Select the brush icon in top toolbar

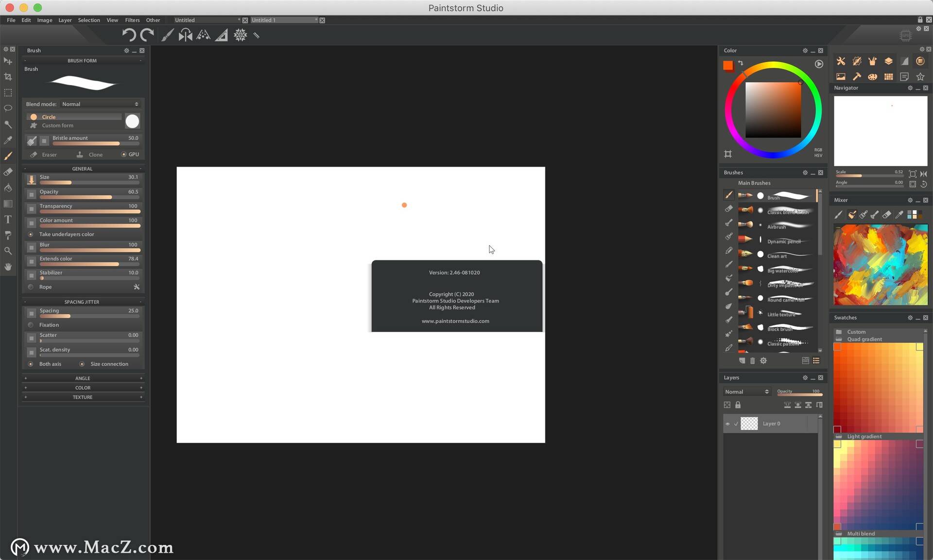(x=167, y=35)
